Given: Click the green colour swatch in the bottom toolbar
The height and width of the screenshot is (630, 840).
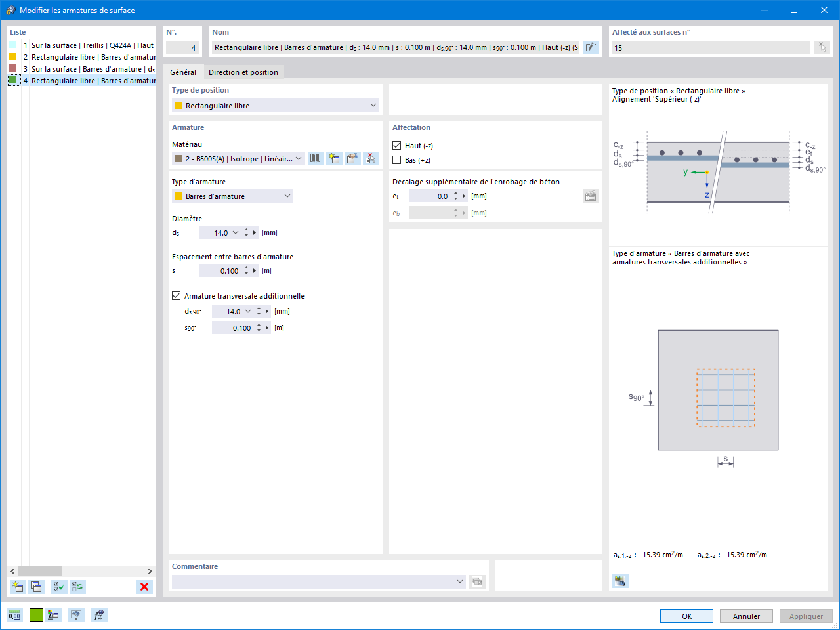Looking at the screenshot, I should tap(36, 615).
